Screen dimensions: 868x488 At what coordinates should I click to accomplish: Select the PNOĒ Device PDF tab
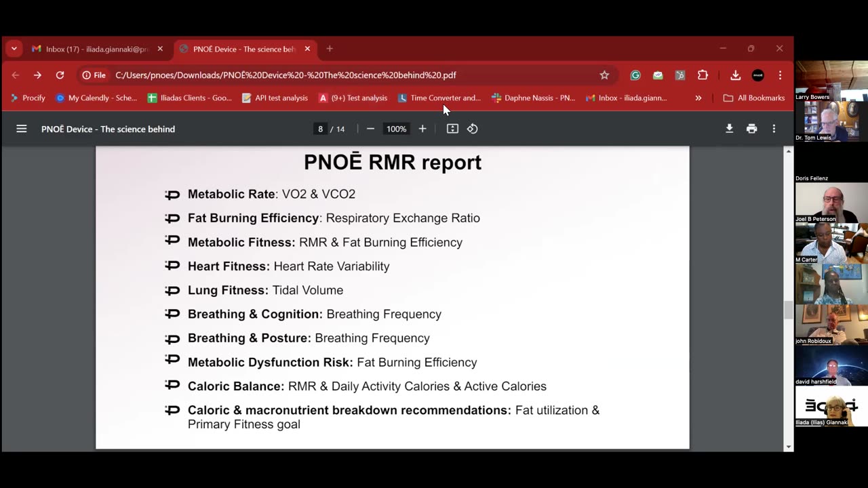(244, 49)
